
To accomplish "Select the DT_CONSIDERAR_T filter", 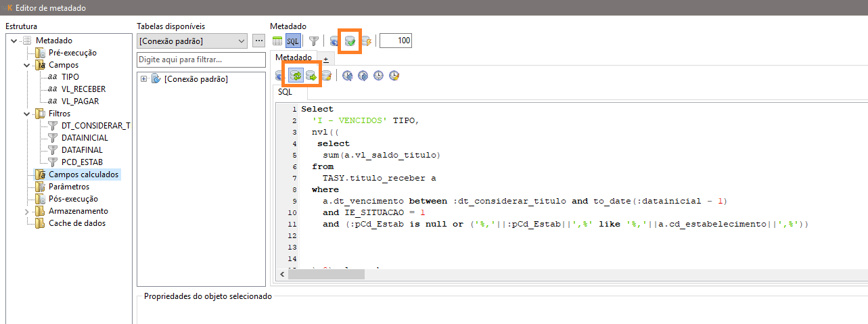I will [95, 126].
